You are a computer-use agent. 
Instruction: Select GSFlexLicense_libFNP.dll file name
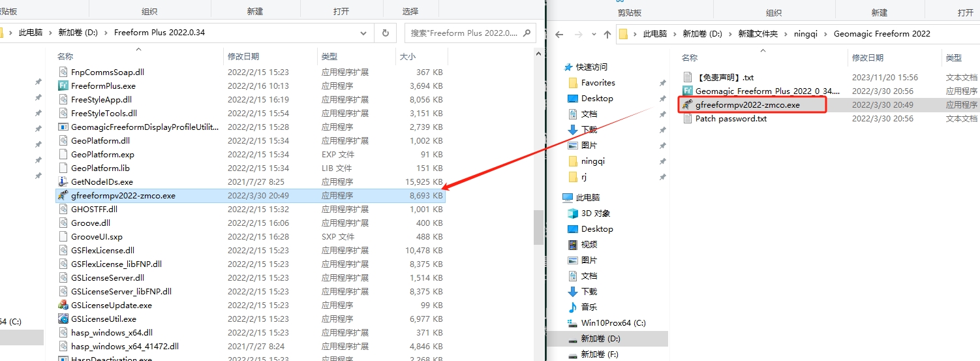pos(116,264)
